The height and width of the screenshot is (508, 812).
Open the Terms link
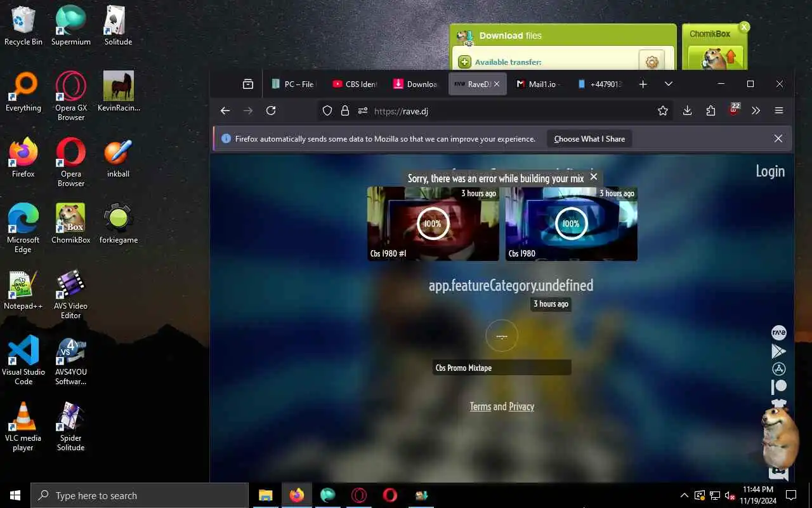coord(480,406)
